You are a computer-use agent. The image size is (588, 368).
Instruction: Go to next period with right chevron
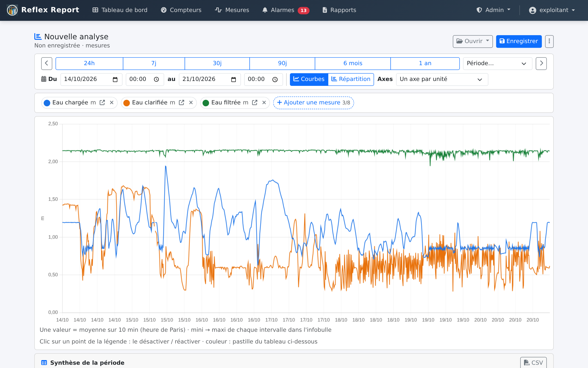pyautogui.click(x=541, y=64)
